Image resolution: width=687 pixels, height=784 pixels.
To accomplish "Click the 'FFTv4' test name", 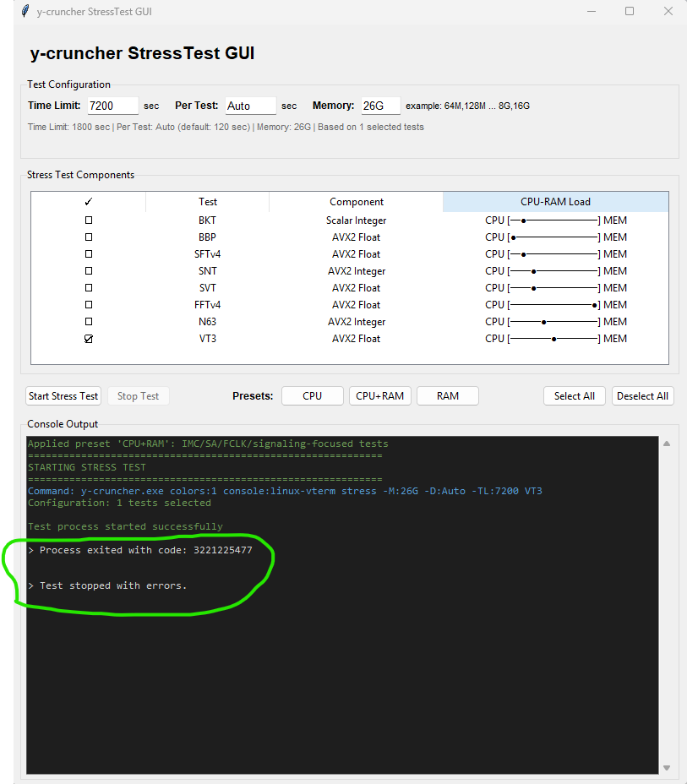I will click(208, 305).
